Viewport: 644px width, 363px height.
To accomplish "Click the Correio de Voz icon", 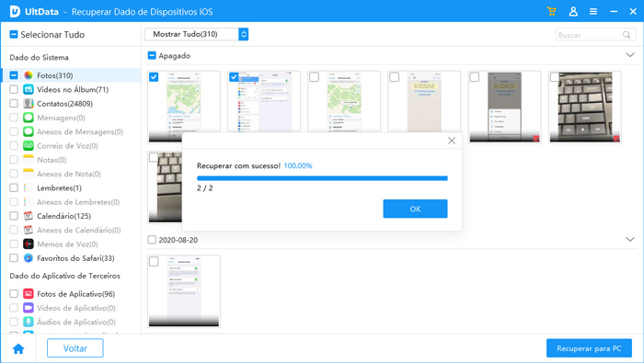I will (x=29, y=145).
